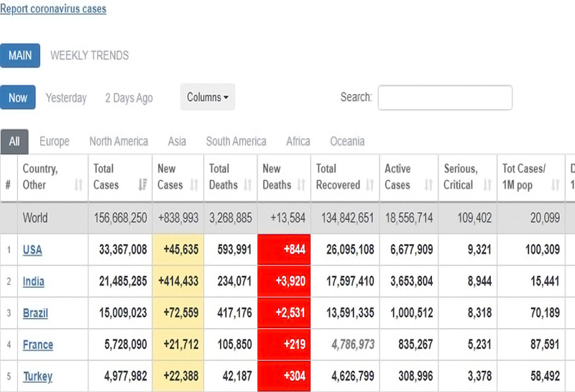Click New Deaths column sort icon
575x392 pixels.
click(x=300, y=185)
